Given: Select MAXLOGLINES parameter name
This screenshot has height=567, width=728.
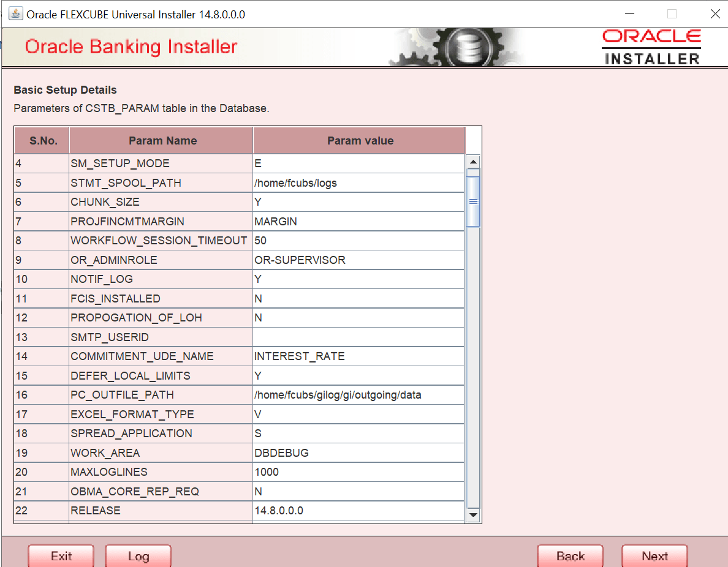Looking at the screenshot, I should (x=161, y=472).
